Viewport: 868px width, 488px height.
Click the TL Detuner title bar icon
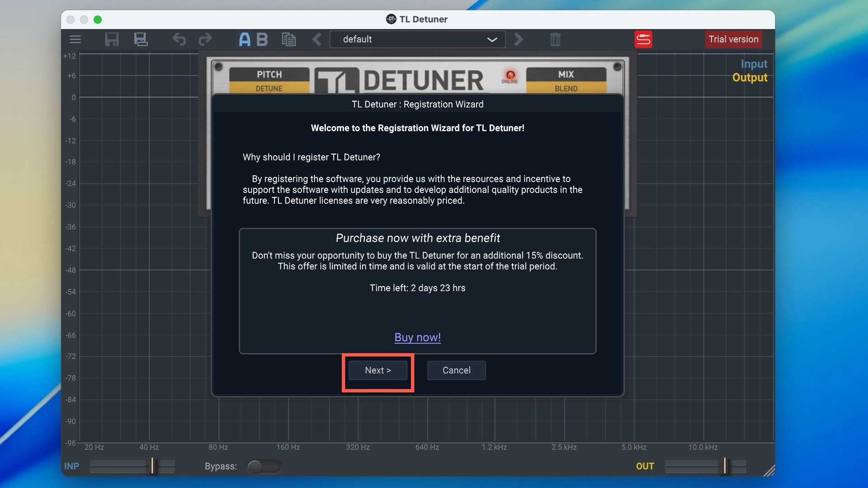391,19
